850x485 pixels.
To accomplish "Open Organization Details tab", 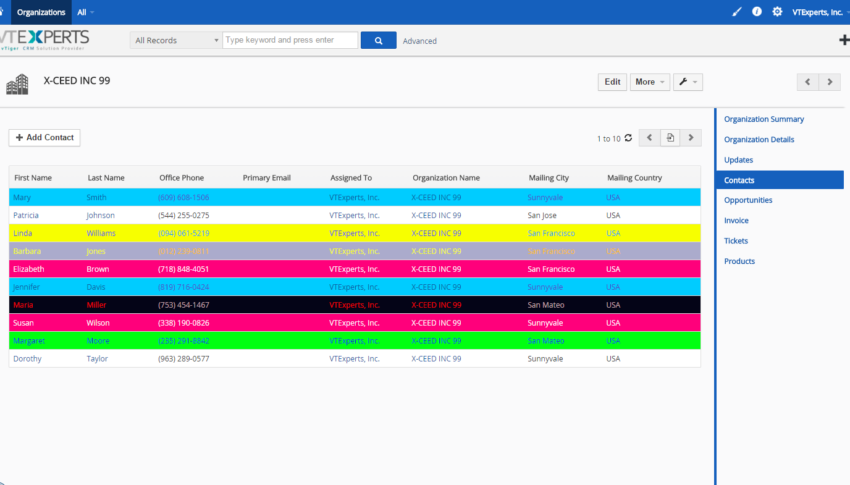I will point(759,139).
